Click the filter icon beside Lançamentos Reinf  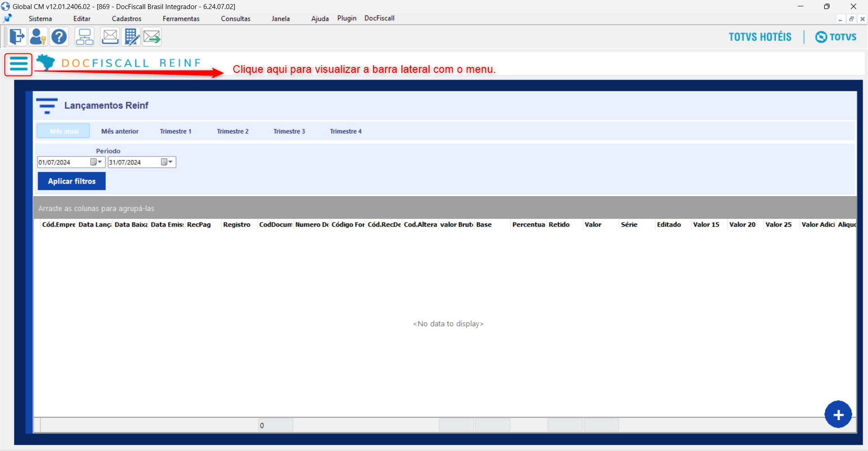click(x=47, y=106)
